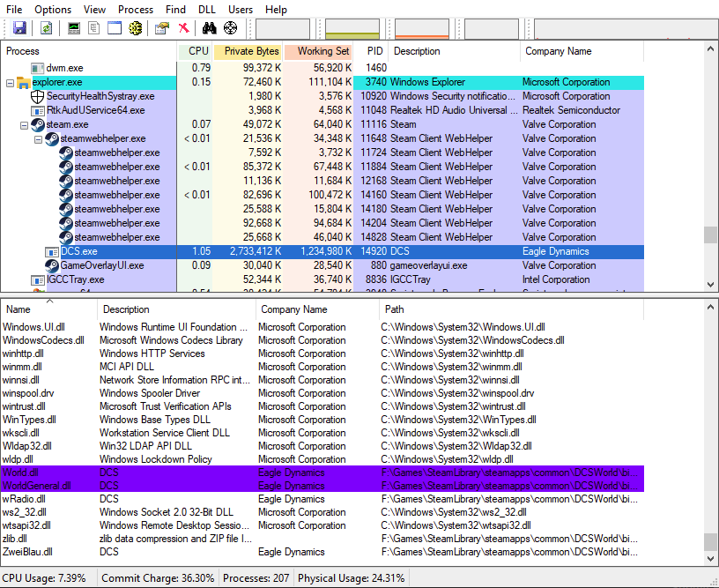The width and height of the screenshot is (719, 588).
Task: Click "Processes: 207" in status bar
Action: (256, 578)
